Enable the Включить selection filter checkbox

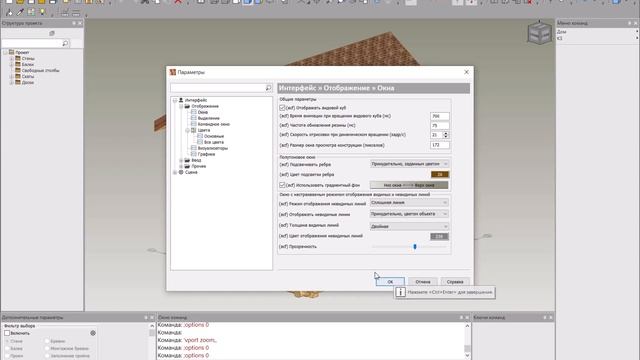(x=7, y=333)
